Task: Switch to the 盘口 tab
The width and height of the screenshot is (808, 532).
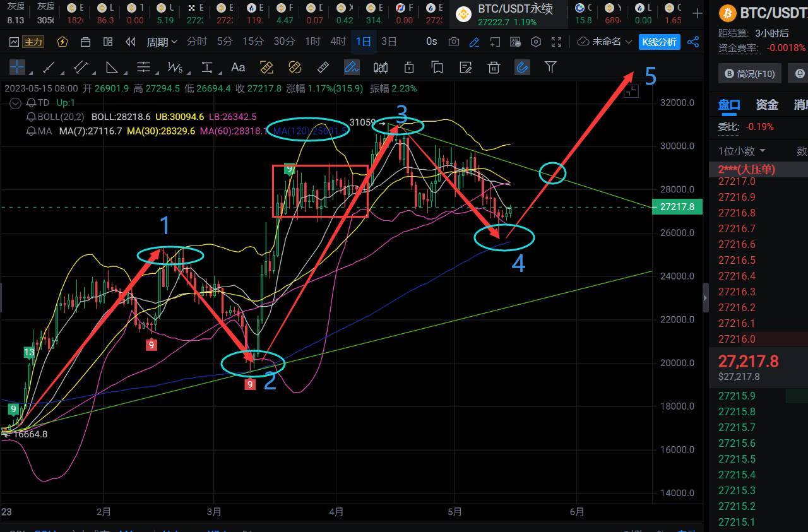Action: (729, 105)
